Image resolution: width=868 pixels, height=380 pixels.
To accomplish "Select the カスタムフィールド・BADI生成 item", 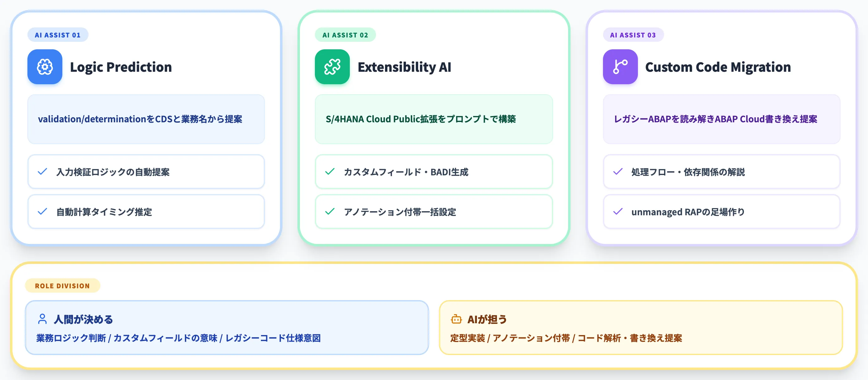I will point(434,172).
